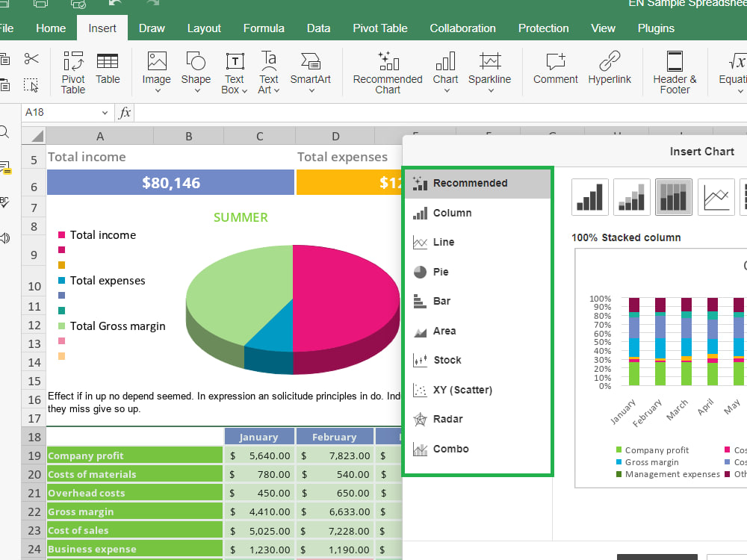Screen dimensions: 747x560
Task: Expand the Shape dropdown arrow
Action: click(x=196, y=90)
